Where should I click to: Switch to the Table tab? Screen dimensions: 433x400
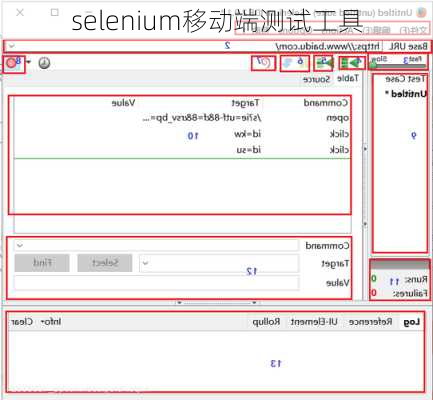[348, 78]
